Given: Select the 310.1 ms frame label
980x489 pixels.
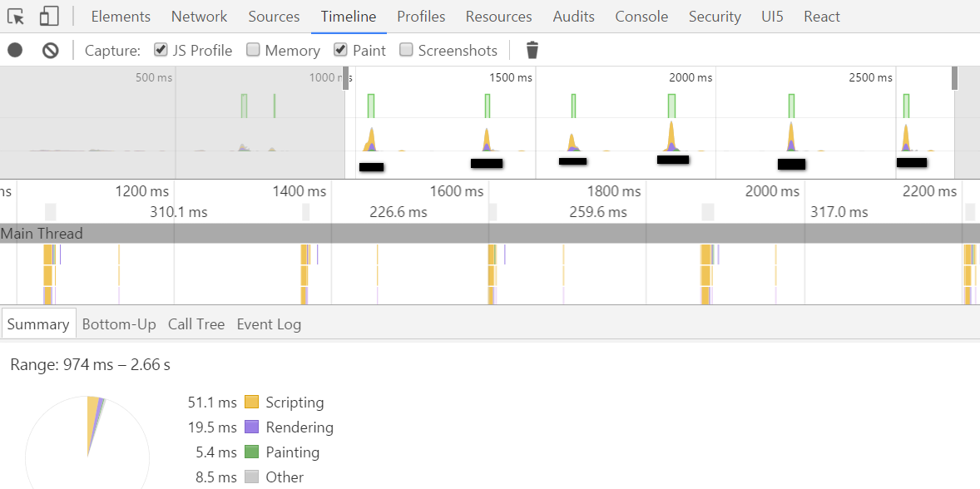Looking at the screenshot, I should click(179, 212).
